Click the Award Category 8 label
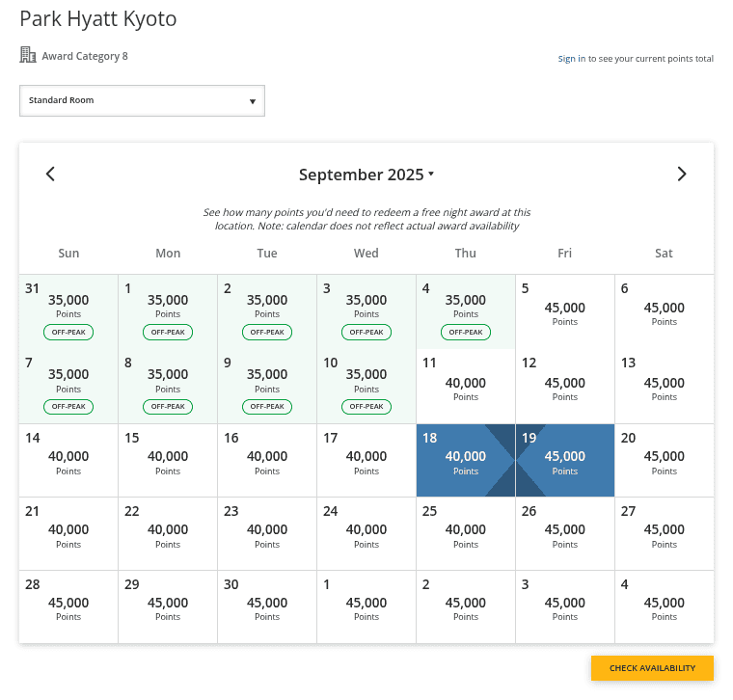Image resolution: width=733 pixels, height=700 pixels. (85, 56)
